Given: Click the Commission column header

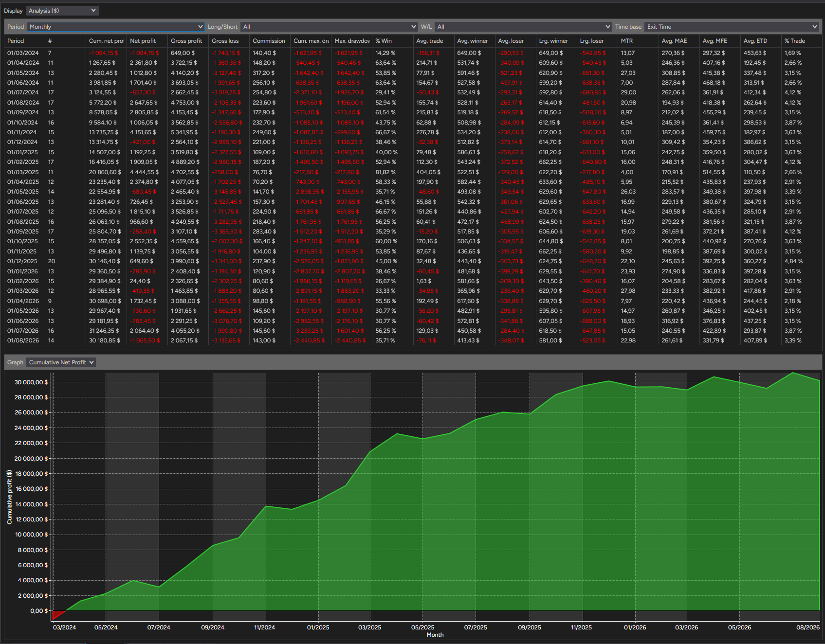Looking at the screenshot, I should (x=269, y=41).
